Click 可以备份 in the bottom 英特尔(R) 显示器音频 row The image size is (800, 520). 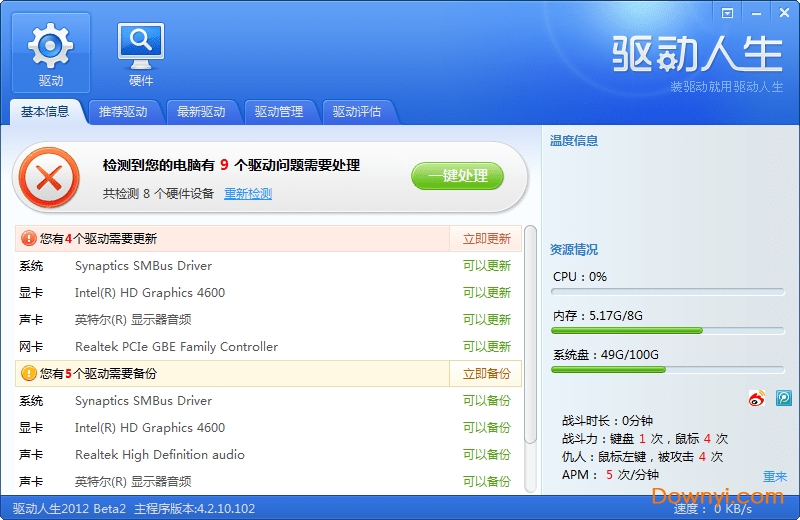click(487, 482)
